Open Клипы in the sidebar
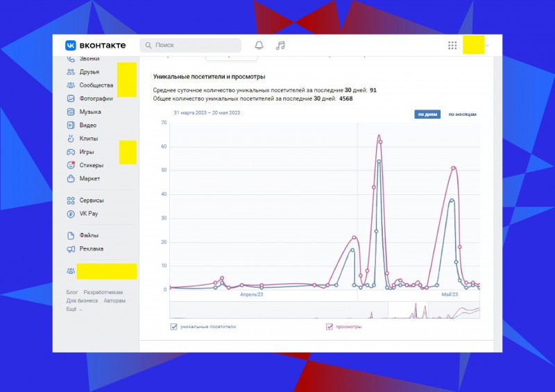This screenshot has width=555, height=392. pyautogui.click(x=89, y=139)
